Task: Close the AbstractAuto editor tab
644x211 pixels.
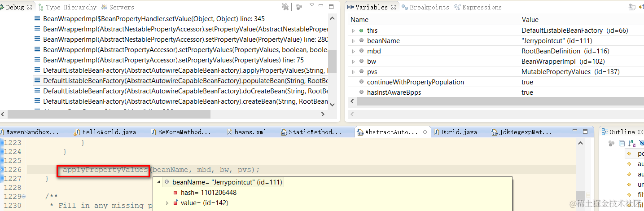Action: pyautogui.click(x=425, y=132)
